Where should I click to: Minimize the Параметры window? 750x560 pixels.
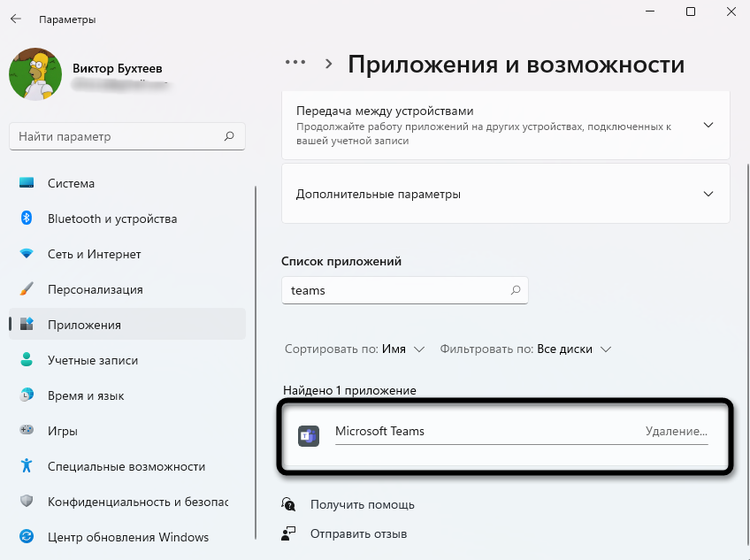(x=650, y=12)
